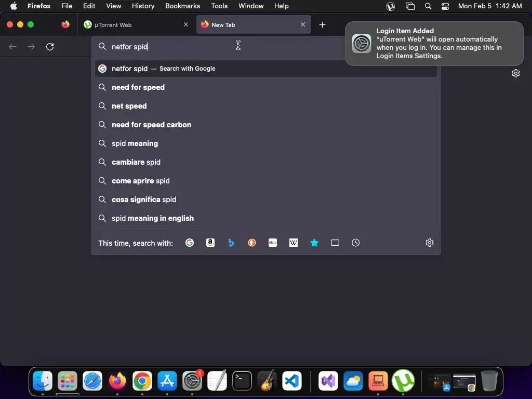The image size is (532, 399).
Task: Open Firefox View pinned icon
Action: coord(65,24)
